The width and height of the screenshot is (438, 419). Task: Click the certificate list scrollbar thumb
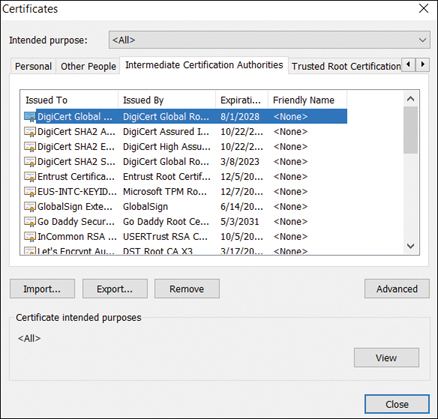coord(410,130)
